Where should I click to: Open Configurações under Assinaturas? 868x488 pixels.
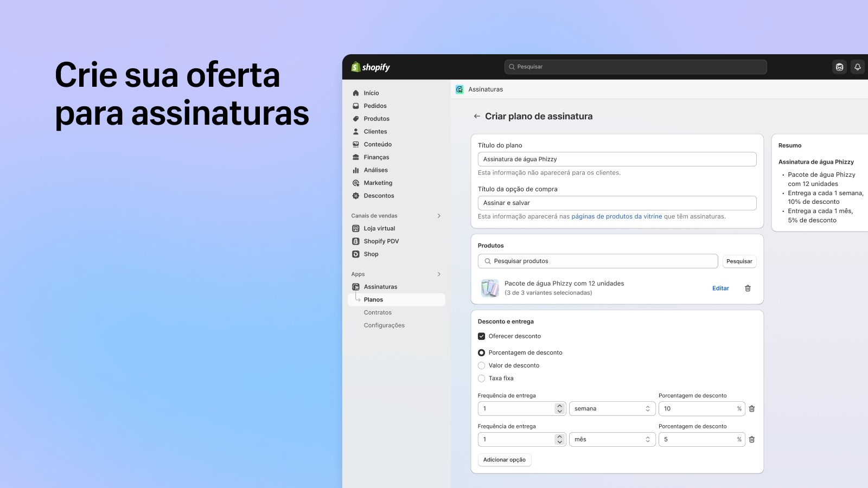click(x=384, y=325)
